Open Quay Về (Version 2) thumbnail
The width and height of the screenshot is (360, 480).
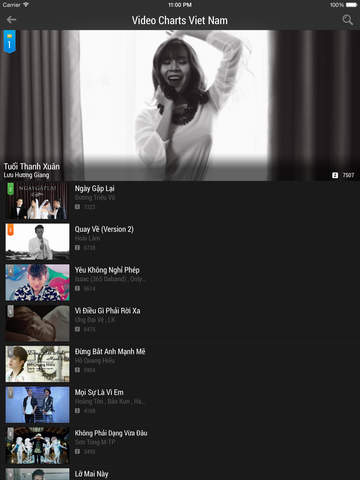(x=37, y=242)
